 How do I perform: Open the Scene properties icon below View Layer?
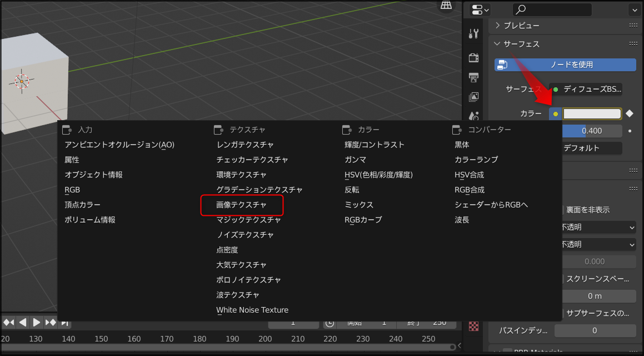point(473,116)
